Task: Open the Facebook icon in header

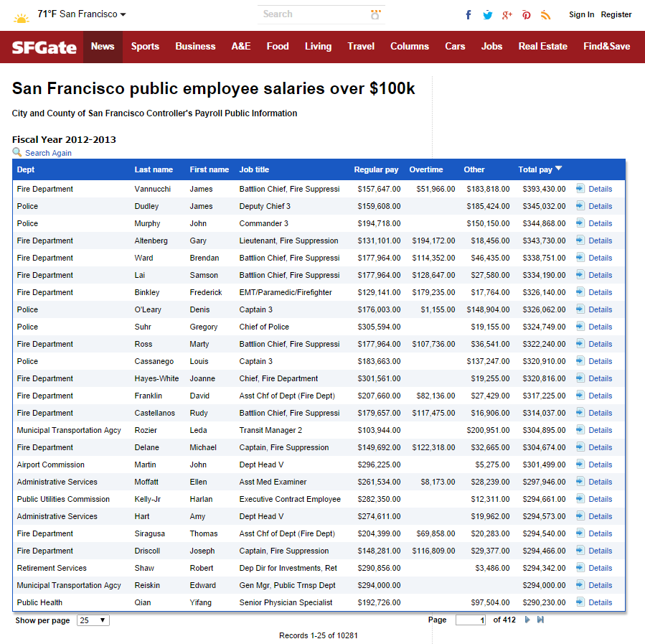Action: point(469,15)
